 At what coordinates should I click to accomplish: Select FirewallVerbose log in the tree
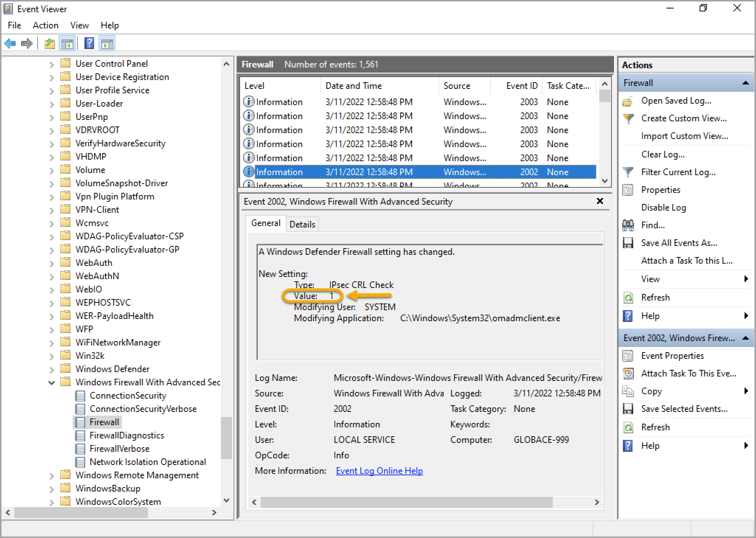click(119, 449)
